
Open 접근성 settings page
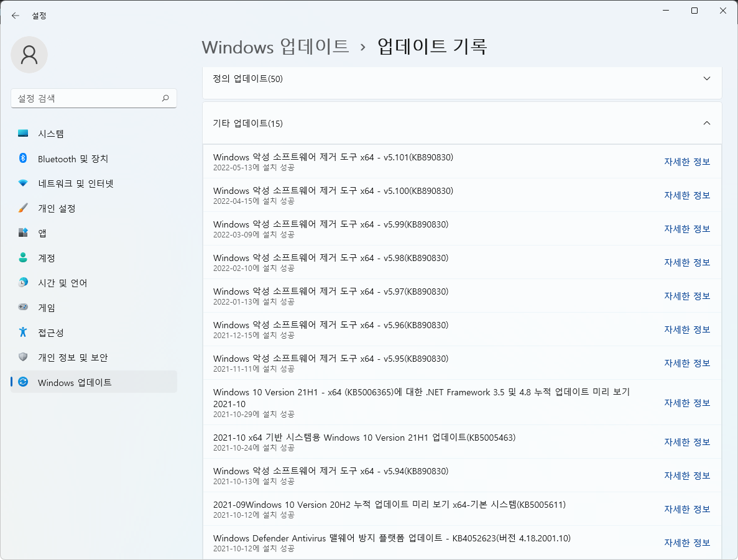pyautogui.click(x=94, y=333)
